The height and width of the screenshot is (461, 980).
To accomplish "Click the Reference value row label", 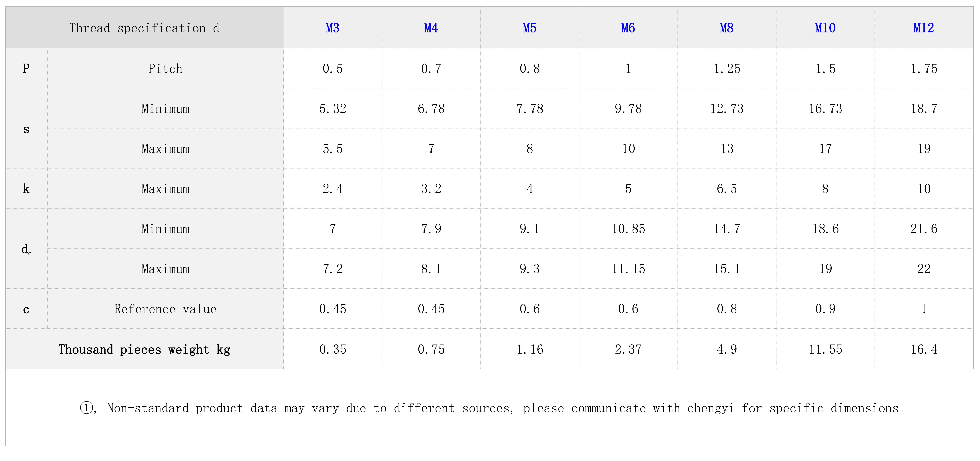I will pyautogui.click(x=165, y=309).
